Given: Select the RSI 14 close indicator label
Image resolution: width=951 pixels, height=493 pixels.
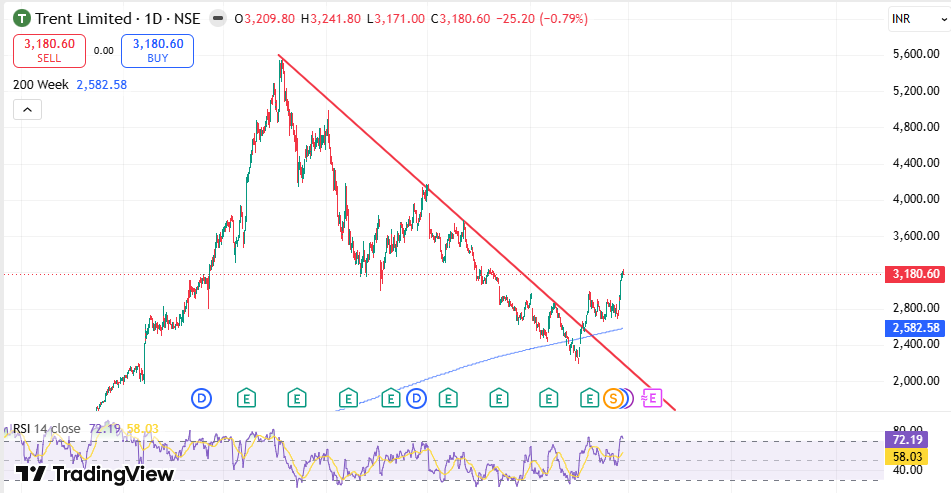Looking at the screenshot, I should (x=47, y=429).
